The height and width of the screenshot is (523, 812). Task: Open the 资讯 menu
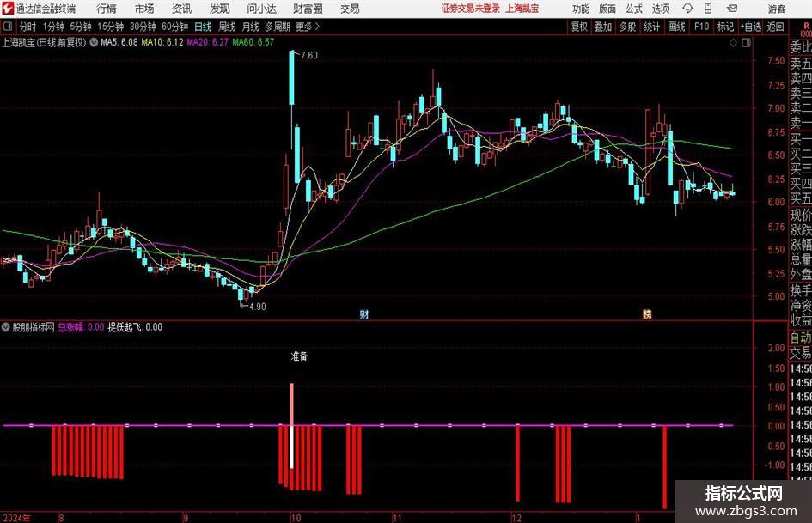182,9
